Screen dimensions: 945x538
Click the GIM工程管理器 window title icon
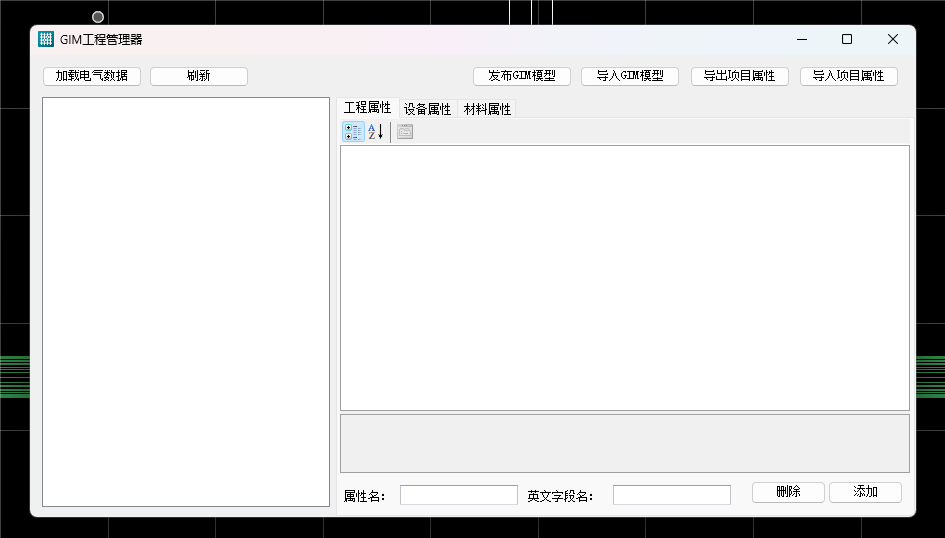pyautogui.click(x=46, y=39)
